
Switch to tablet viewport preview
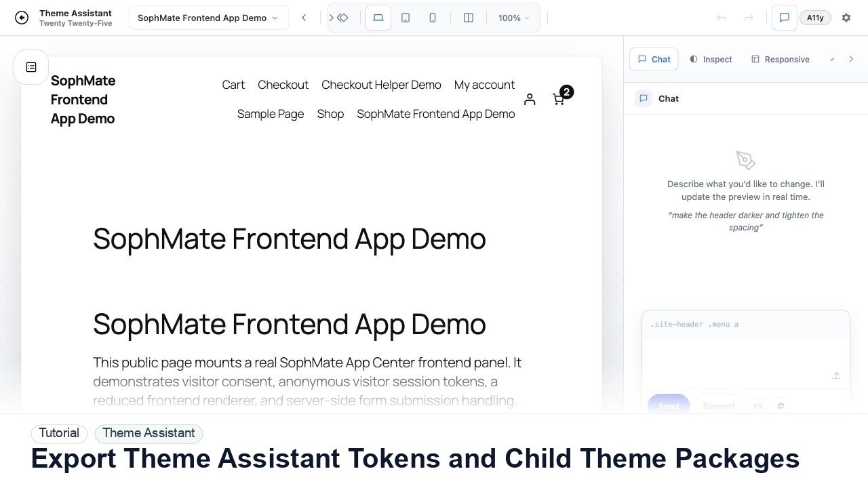406,18
